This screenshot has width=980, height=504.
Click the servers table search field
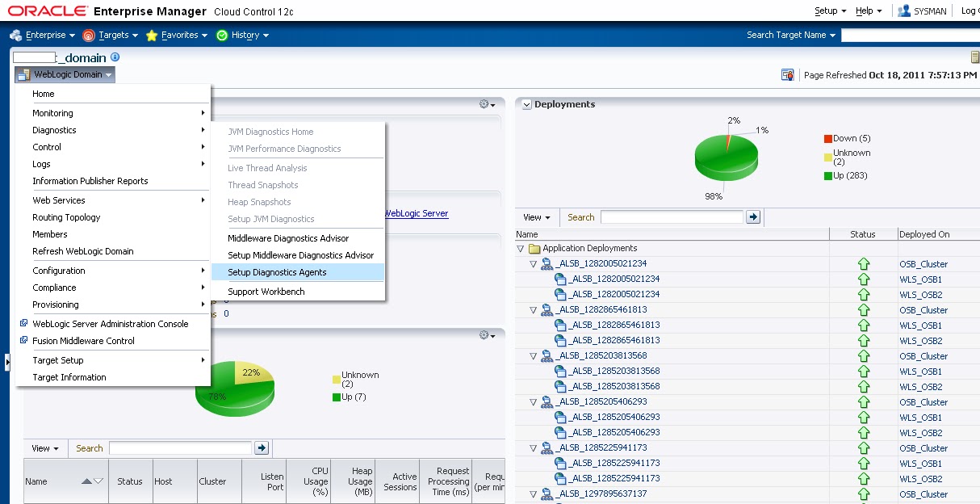(180, 448)
